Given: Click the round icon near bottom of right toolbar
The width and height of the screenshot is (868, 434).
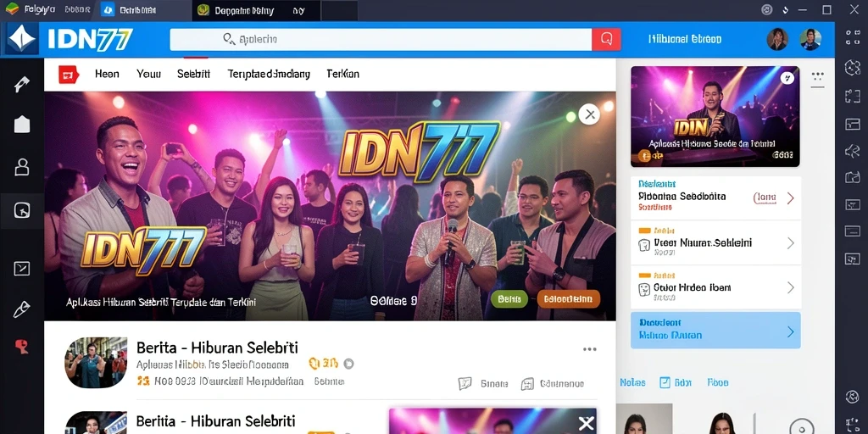Looking at the screenshot, I should pyautogui.click(x=852, y=397).
